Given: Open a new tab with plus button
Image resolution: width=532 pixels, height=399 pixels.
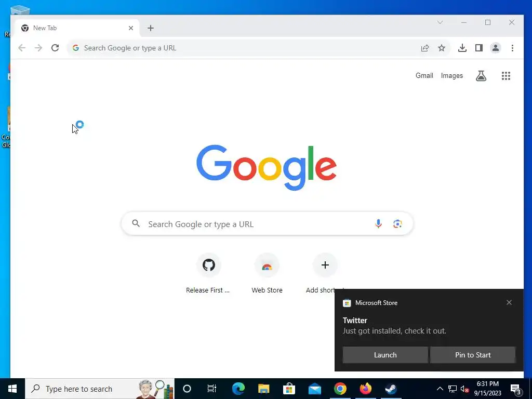Looking at the screenshot, I should click(151, 28).
